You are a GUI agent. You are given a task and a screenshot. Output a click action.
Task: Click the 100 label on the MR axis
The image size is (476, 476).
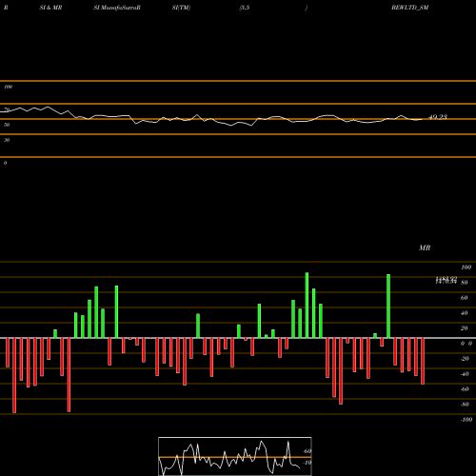click(466, 268)
